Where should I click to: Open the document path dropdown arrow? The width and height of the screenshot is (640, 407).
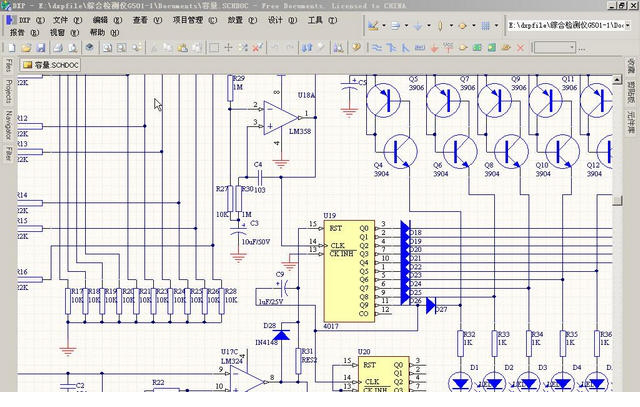pyautogui.click(x=628, y=25)
